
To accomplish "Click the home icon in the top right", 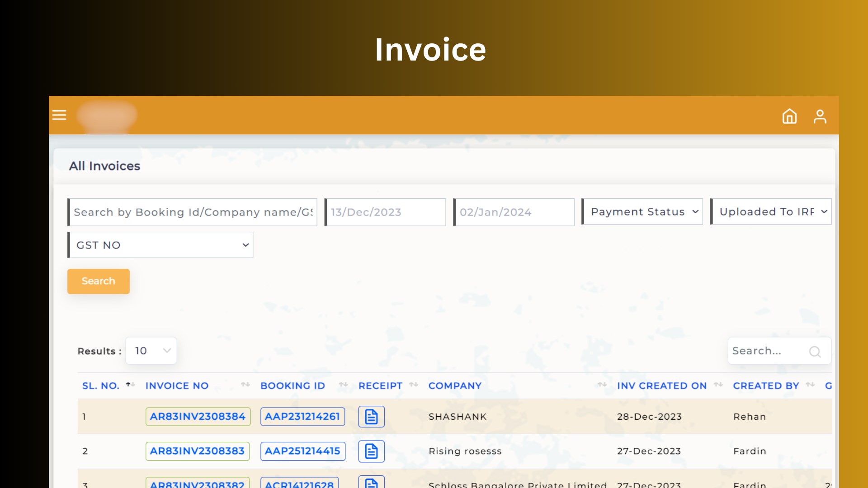I will [x=790, y=115].
